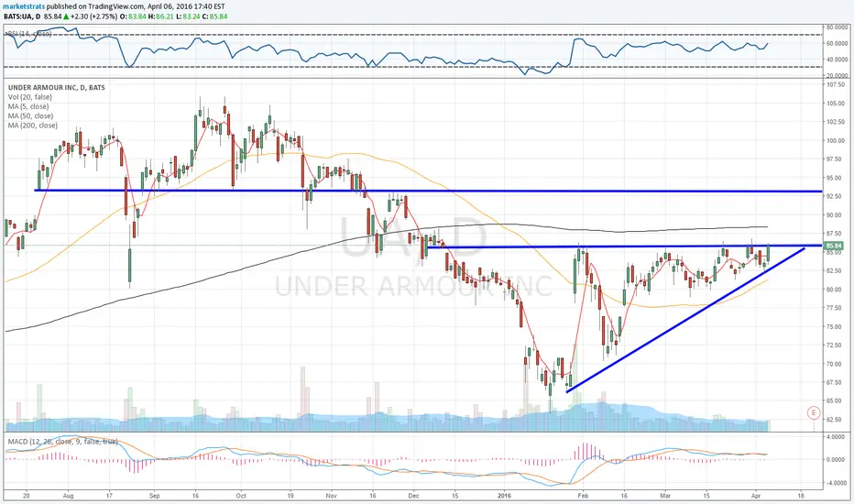Select the UNDER ARMOUR INC, D, BATS title
This screenshot has width=854, height=504.
pyautogui.click(x=57, y=87)
